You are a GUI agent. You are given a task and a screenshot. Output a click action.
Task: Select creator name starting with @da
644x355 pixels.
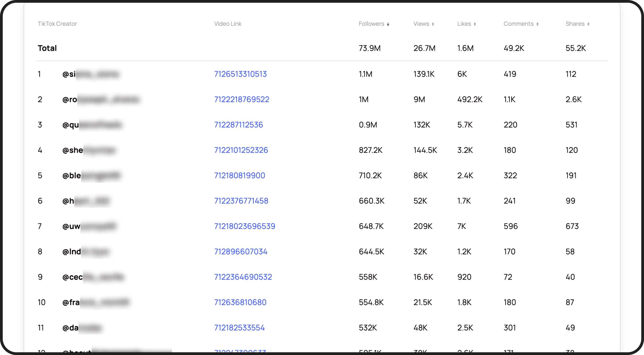point(82,328)
